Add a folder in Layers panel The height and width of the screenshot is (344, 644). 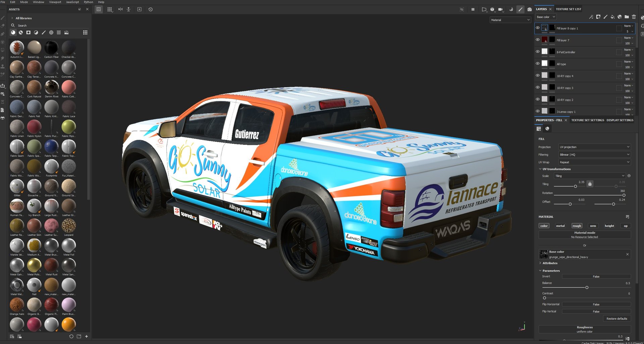[x=627, y=17]
